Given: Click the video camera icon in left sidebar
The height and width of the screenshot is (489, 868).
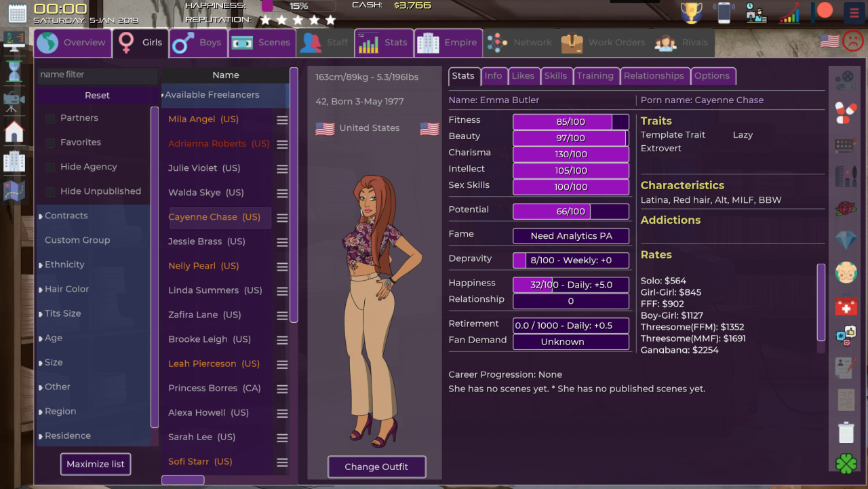Looking at the screenshot, I should [x=14, y=101].
